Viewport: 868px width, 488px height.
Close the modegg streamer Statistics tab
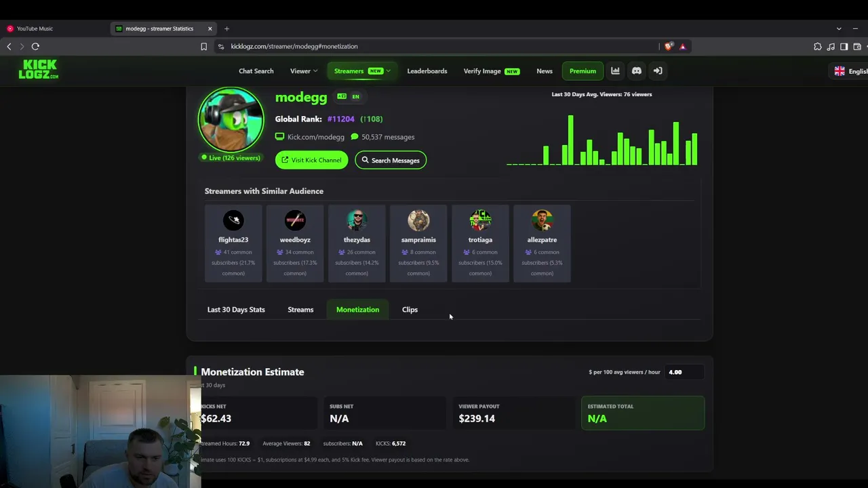[x=210, y=28]
